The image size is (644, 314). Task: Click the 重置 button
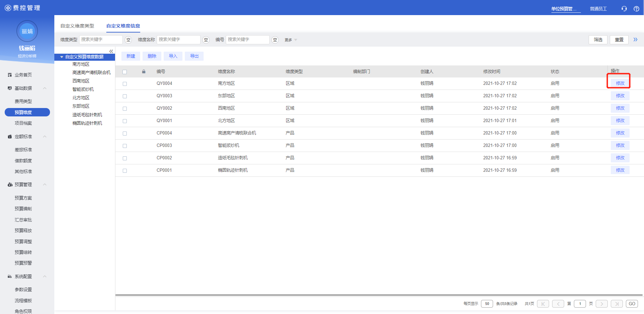click(x=619, y=40)
